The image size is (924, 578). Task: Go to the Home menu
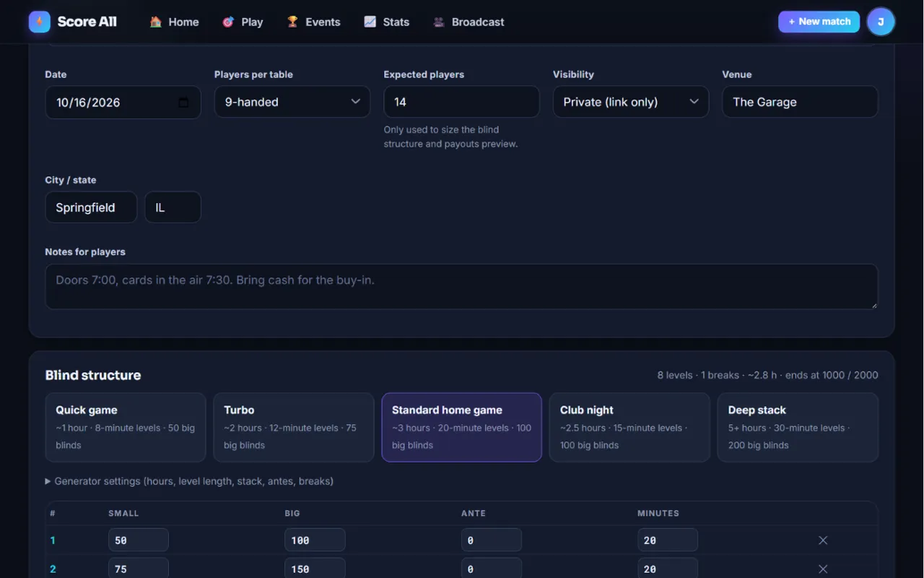point(174,22)
